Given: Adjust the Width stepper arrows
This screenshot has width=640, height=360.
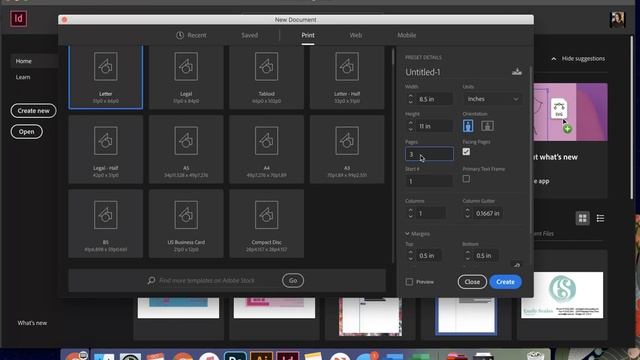Looking at the screenshot, I should 411,99.
